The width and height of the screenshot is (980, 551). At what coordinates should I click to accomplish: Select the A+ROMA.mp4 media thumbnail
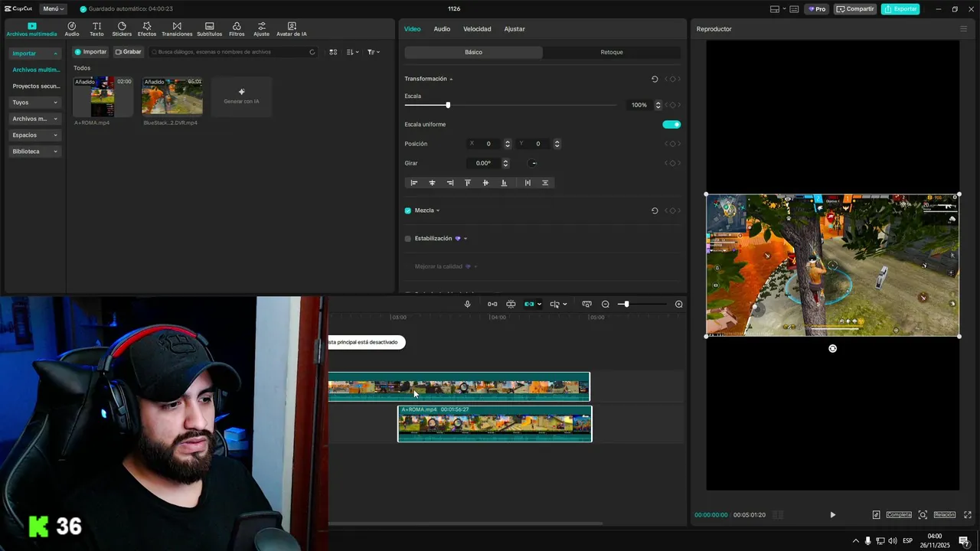(103, 96)
